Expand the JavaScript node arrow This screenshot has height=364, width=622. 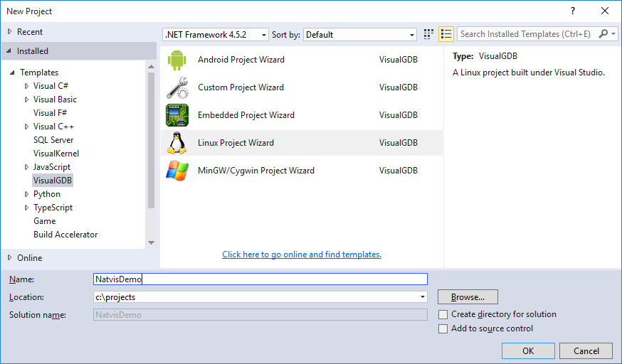(x=26, y=167)
